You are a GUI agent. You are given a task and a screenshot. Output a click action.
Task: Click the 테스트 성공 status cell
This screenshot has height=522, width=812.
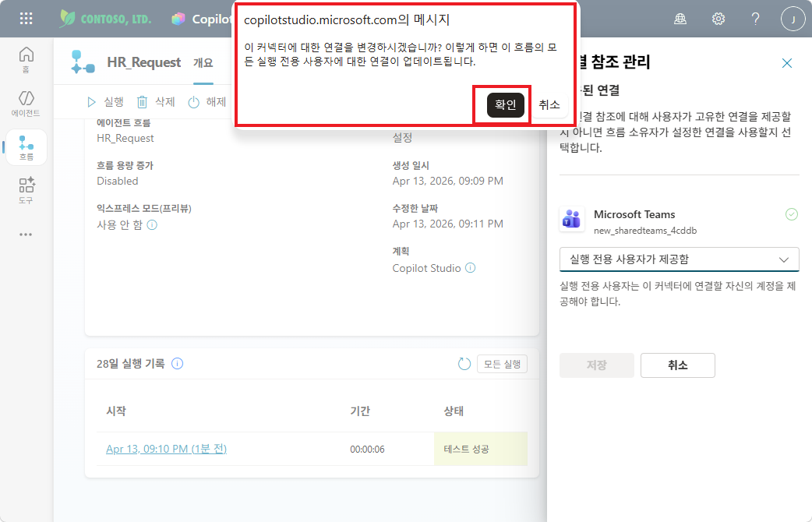click(x=481, y=449)
